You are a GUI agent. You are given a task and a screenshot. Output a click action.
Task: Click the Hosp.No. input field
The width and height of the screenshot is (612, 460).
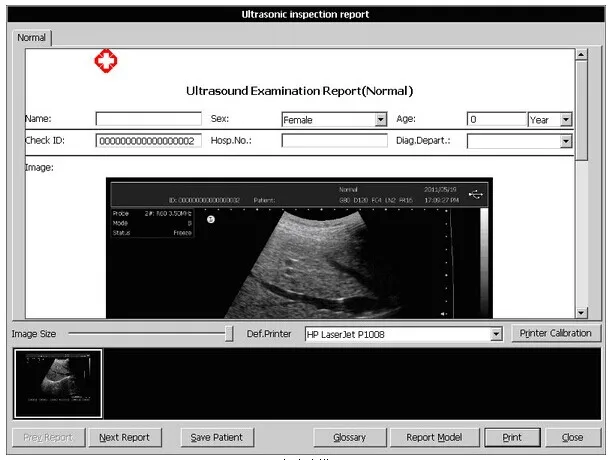(x=333, y=141)
